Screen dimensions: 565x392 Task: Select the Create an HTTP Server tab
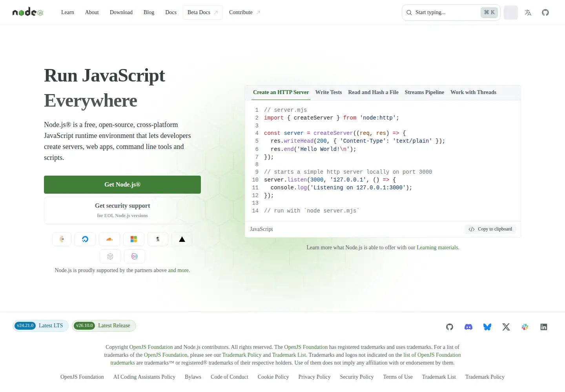coord(281,93)
